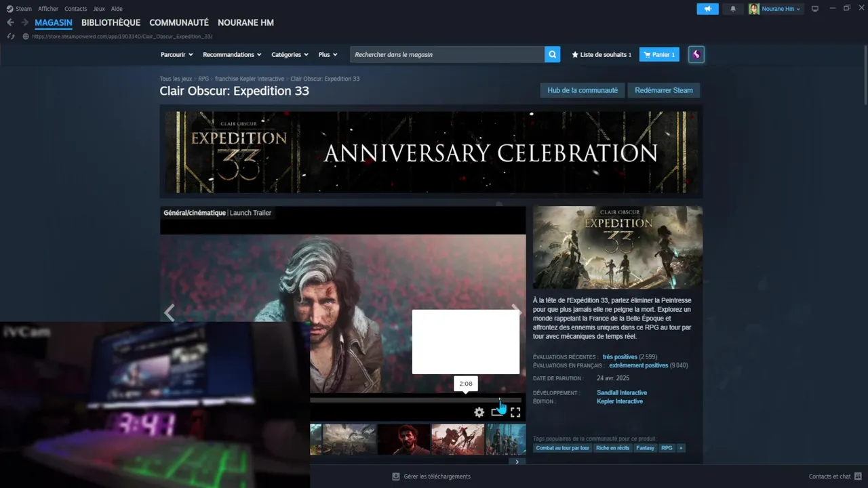Click the RPG breadcrumb link
This screenshot has width=868, height=488.
(203, 79)
